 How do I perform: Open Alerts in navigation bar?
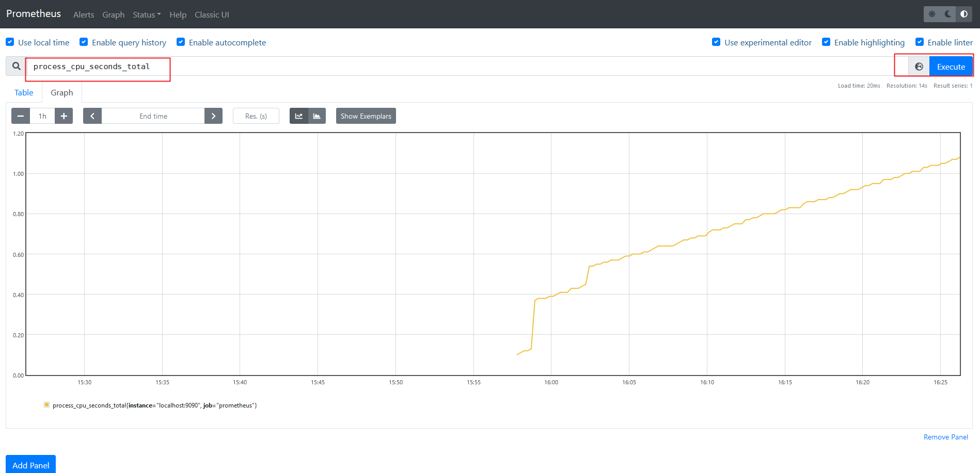click(84, 14)
